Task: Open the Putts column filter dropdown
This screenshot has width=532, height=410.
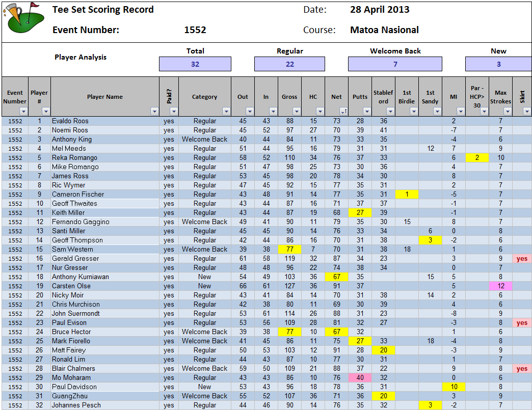Action: tap(366, 111)
